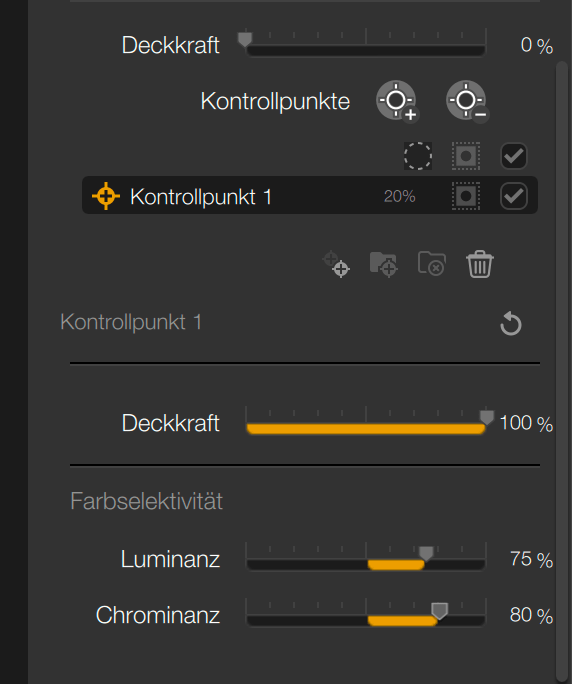Duplicate the selected control point
This screenshot has width=572, height=684.
pyautogui.click(x=336, y=263)
